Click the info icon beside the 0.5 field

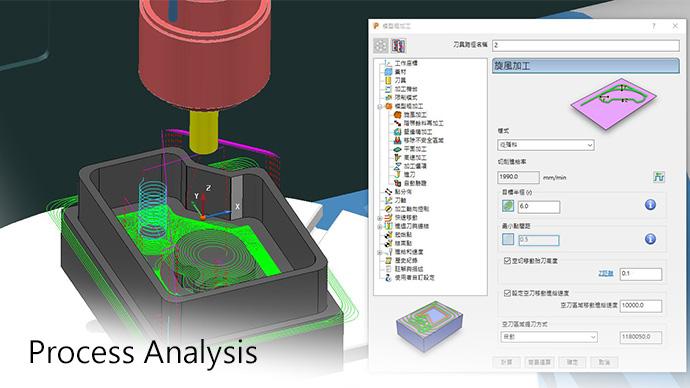tap(650, 239)
